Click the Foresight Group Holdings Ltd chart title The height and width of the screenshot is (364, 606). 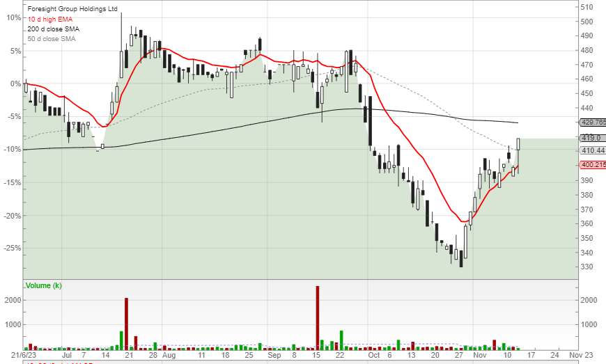tap(72, 9)
